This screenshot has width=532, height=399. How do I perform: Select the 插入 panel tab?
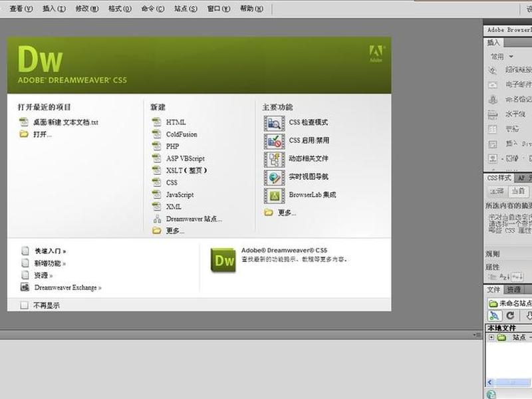point(493,43)
